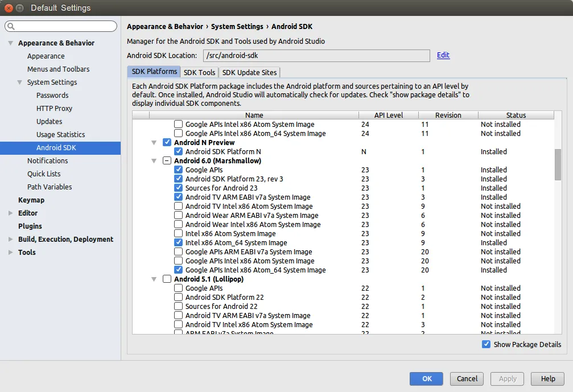This screenshot has height=392, width=573.
Task: Switch to the SDK Tools tab
Action: coord(199,72)
